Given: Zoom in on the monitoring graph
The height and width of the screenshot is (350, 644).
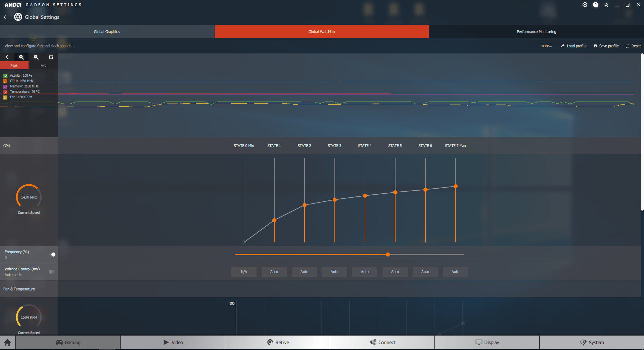Looking at the screenshot, I should [x=21, y=57].
